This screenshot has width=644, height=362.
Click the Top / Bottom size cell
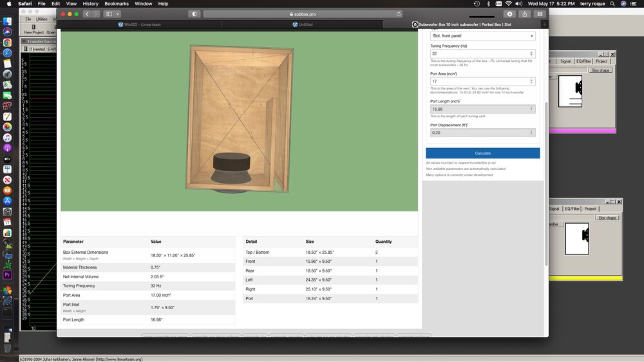(319, 252)
